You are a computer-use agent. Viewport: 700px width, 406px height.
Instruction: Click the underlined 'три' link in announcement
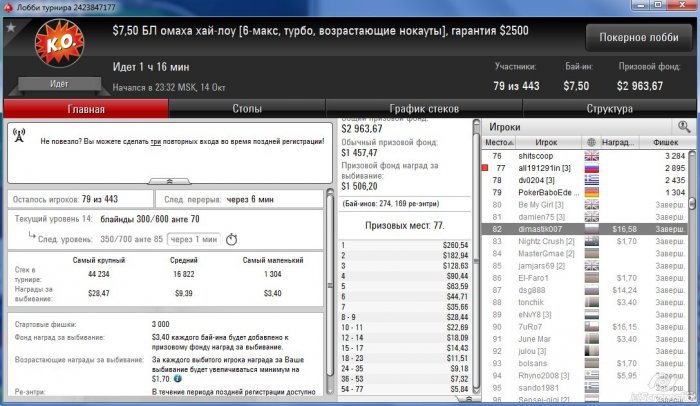[155, 142]
